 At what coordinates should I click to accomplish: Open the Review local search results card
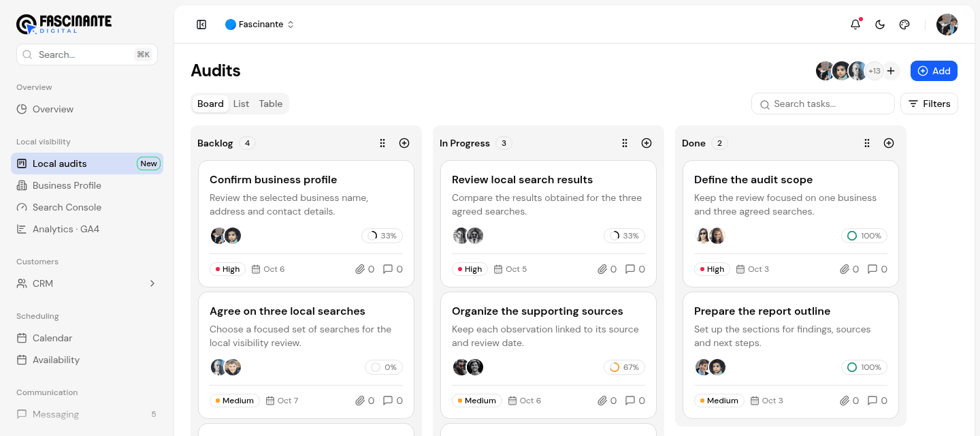(549, 223)
